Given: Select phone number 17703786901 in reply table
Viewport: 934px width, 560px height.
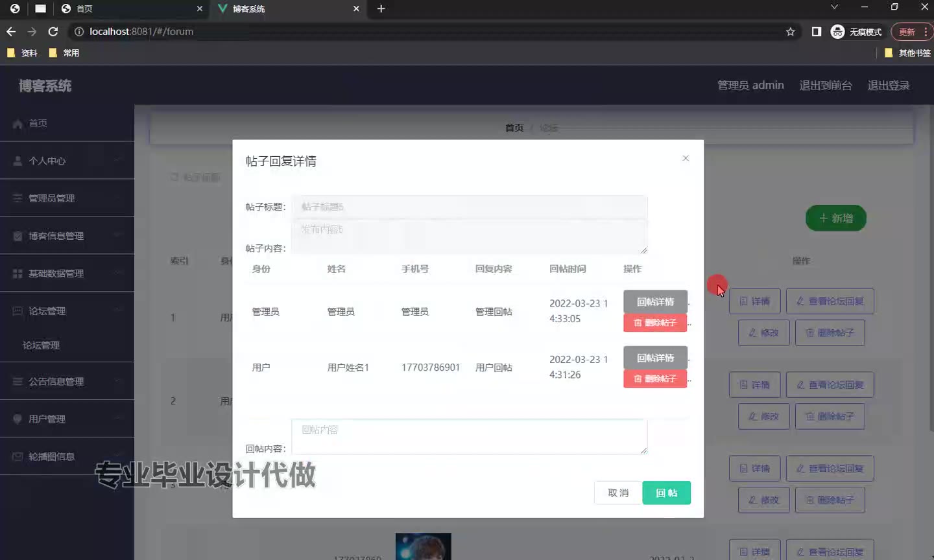Looking at the screenshot, I should tap(431, 367).
